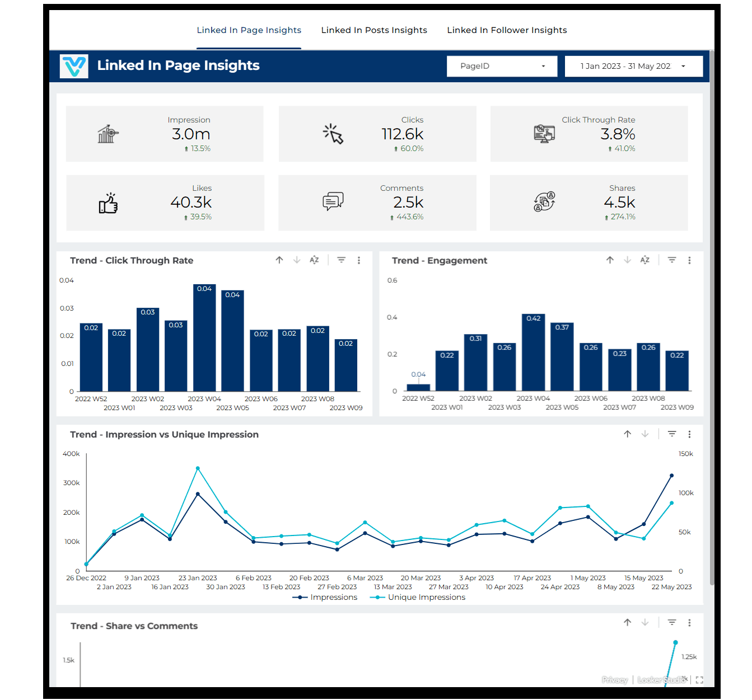Open the options menu on Share vs Comments chart
The width and height of the screenshot is (752, 700).
point(689,622)
